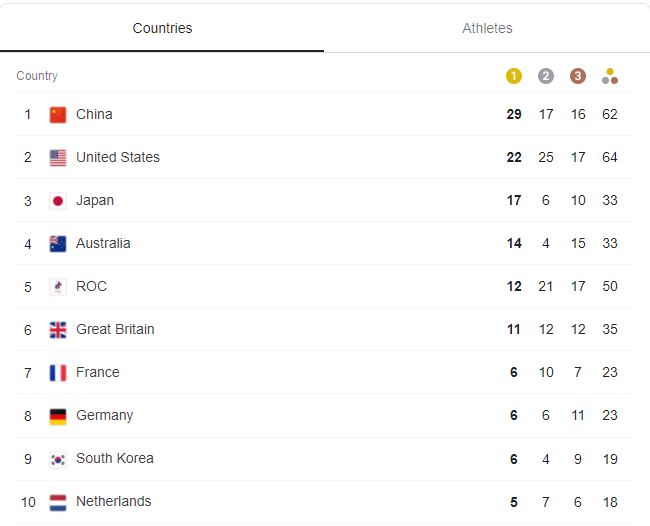Click the Great Britain flag icon
This screenshot has width=650, height=526.
(58, 330)
